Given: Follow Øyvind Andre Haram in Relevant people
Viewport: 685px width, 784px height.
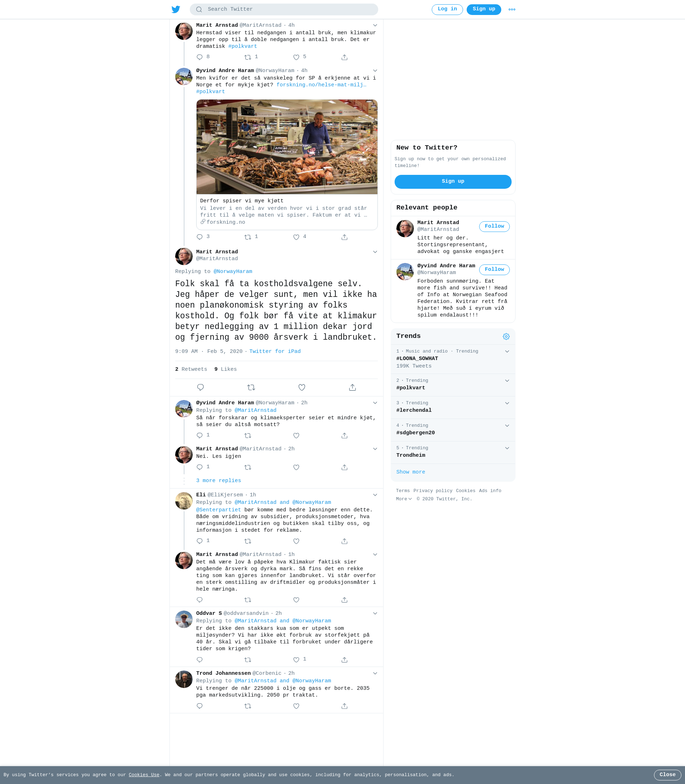Looking at the screenshot, I should (x=494, y=269).
